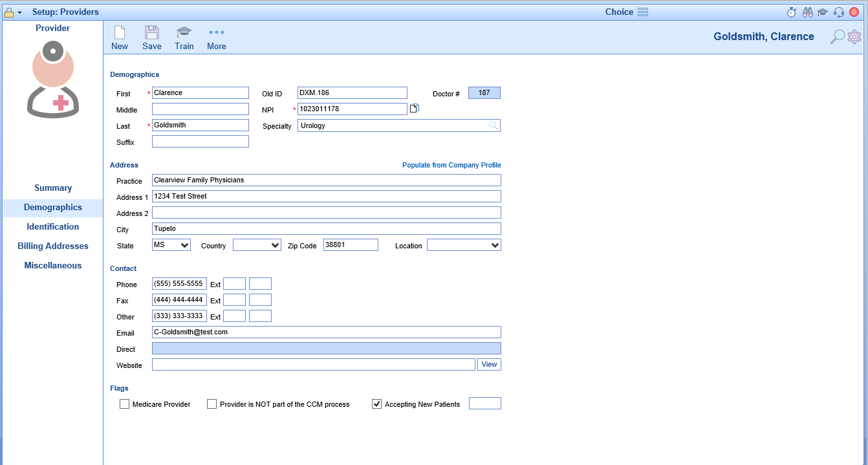Open the Train graduation cap icon
This screenshot has height=465, width=868.
[184, 33]
